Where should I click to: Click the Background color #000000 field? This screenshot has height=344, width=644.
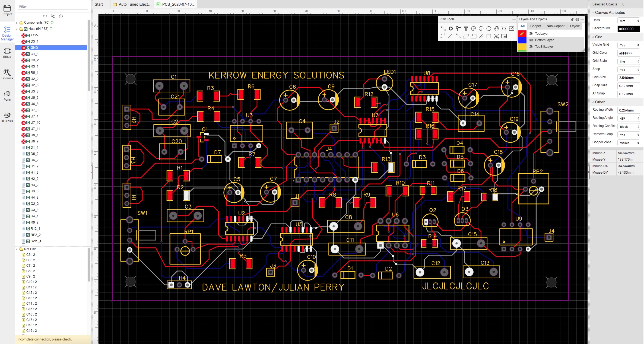629,29
